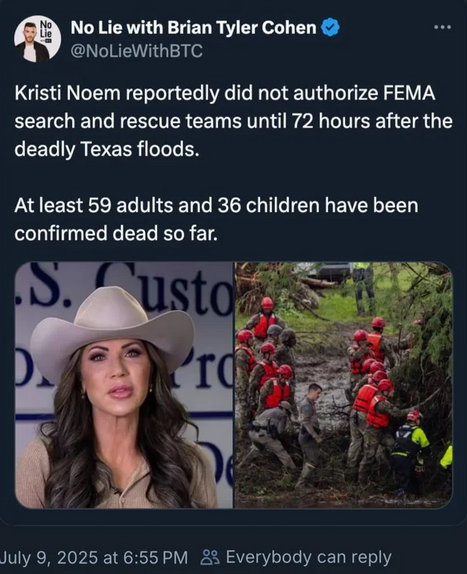The image size is (467, 574).
Task: Click the people icon beside Everybody can reply
Action: pyautogui.click(x=210, y=558)
